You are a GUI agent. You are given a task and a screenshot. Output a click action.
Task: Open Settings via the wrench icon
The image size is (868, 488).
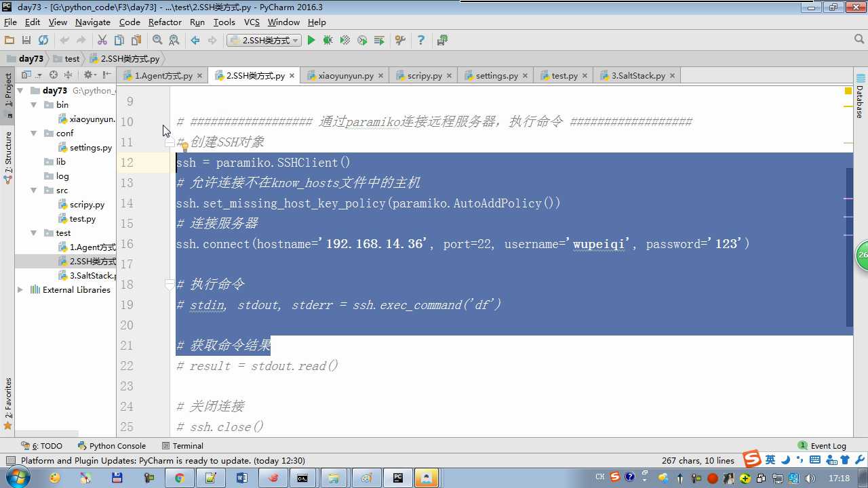tap(400, 41)
